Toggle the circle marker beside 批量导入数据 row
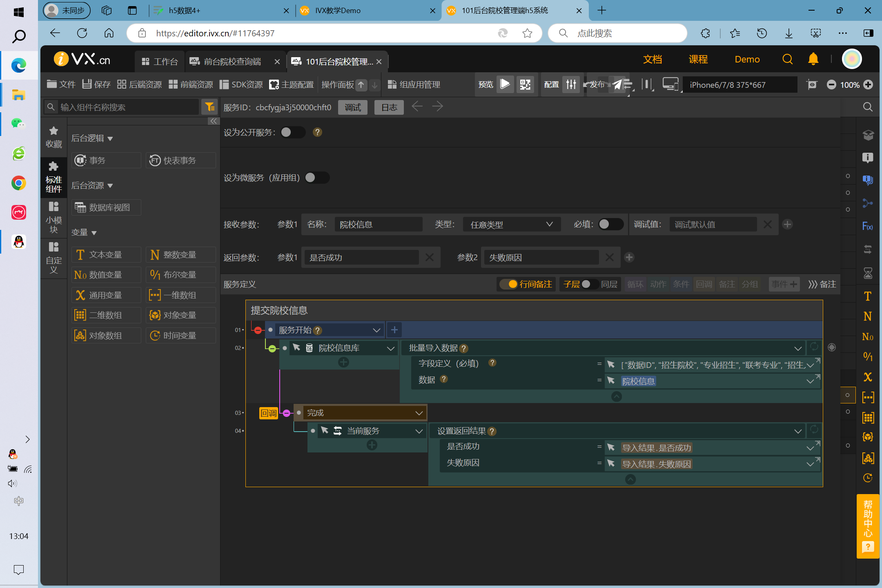The height and width of the screenshot is (588, 882). pos(832,347)
